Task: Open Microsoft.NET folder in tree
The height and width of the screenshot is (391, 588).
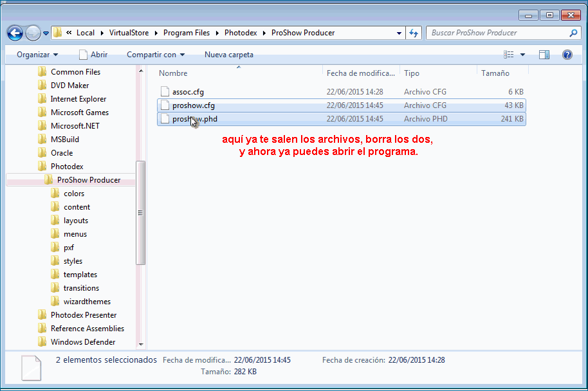Action: [x=75, y=125]
